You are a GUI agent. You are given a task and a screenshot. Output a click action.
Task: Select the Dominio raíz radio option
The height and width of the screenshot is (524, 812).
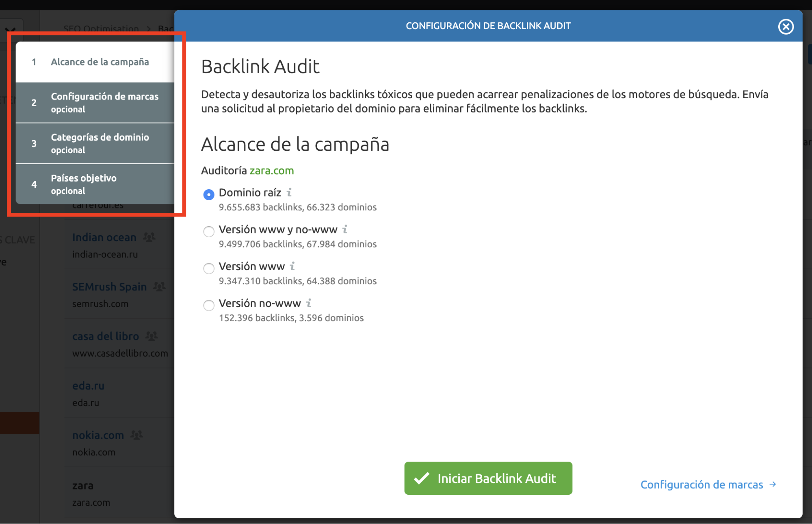pyautogui.click(x=209, y=195)
